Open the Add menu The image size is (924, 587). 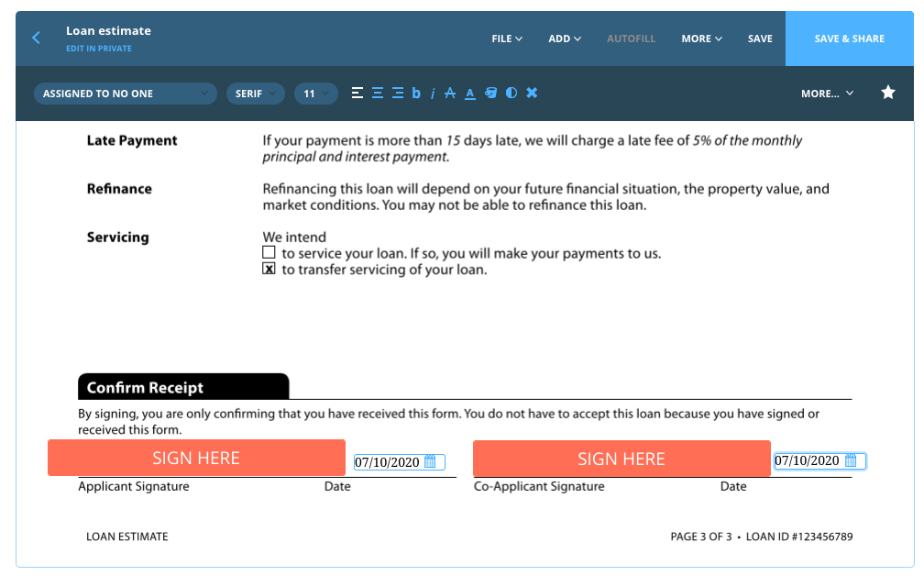click(565, 39)
